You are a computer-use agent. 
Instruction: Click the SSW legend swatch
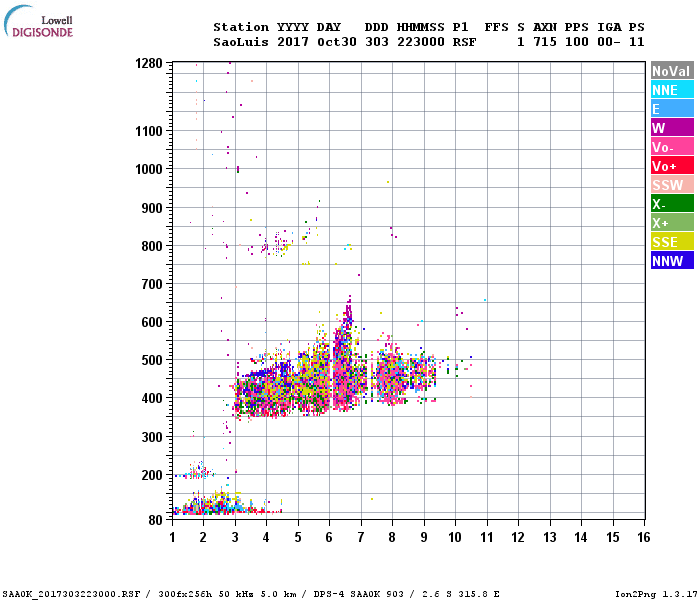click(x=672, y=184)
